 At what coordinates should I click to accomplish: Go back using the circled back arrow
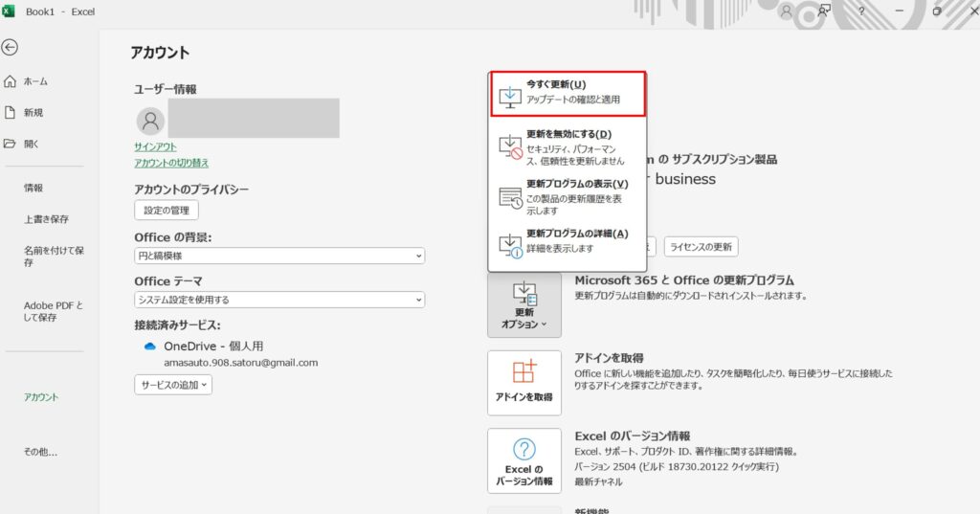[x=10, y=47]
